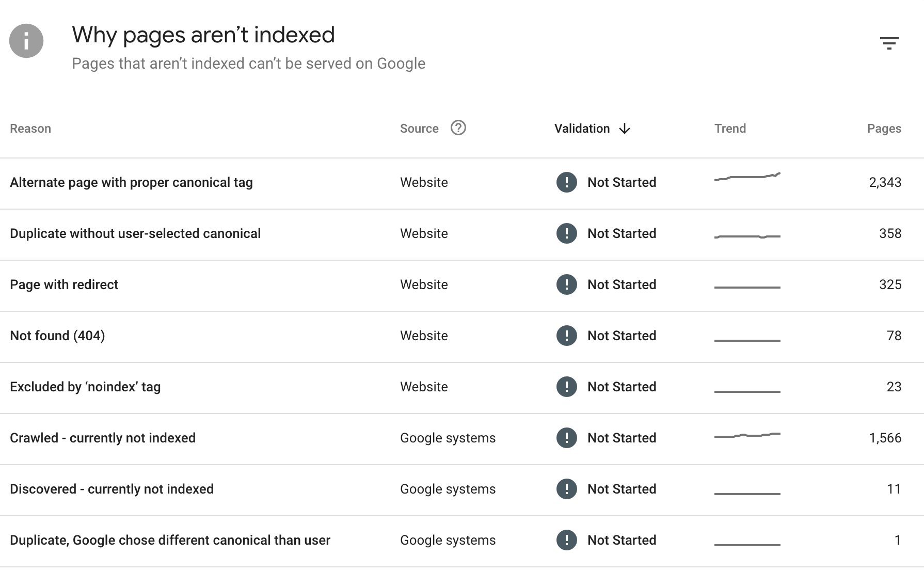Viewport: 924px width, 571px height.
Task: Select the Not Started label on the 404 row
Action: coord(622,336)
